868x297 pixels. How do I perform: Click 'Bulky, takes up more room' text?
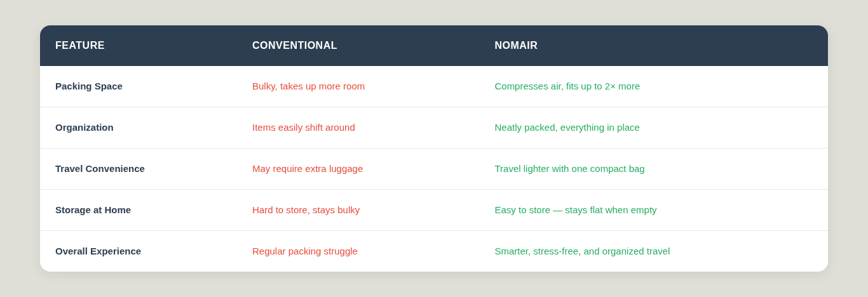(x=308, y=86)
